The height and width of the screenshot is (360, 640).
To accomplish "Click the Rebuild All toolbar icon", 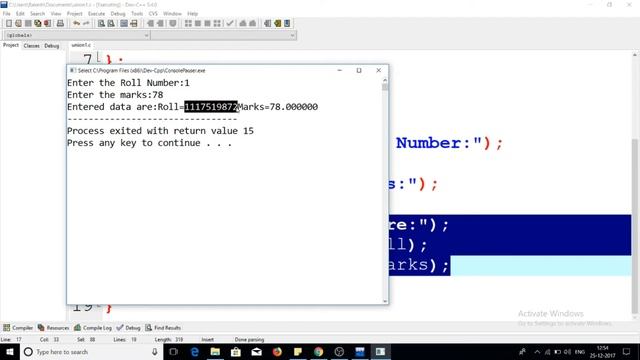I will pyautogui.click(x=217, y=24).
